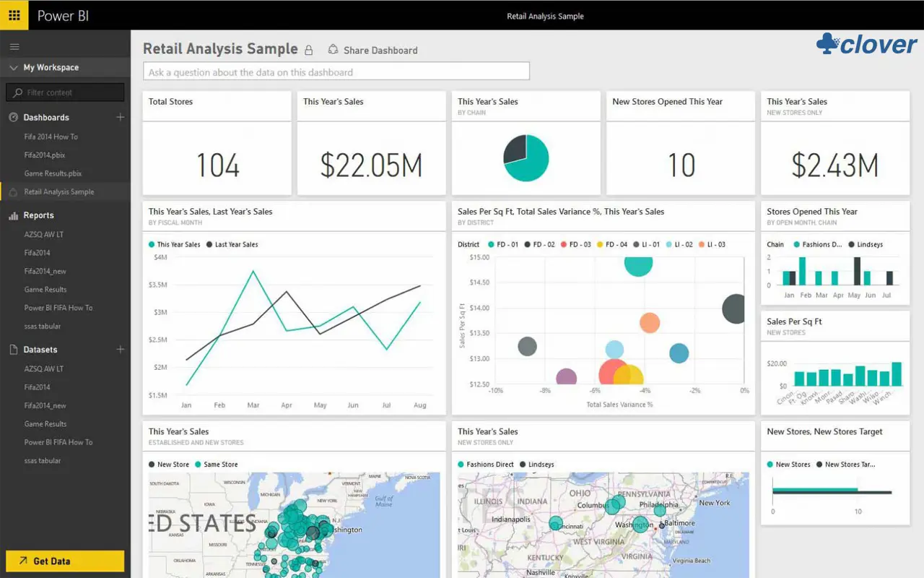The height and width of the screenshot is (578, 924).
Task: Click Last Year Sales legend dark dot
Action: [x=209, y=244]
